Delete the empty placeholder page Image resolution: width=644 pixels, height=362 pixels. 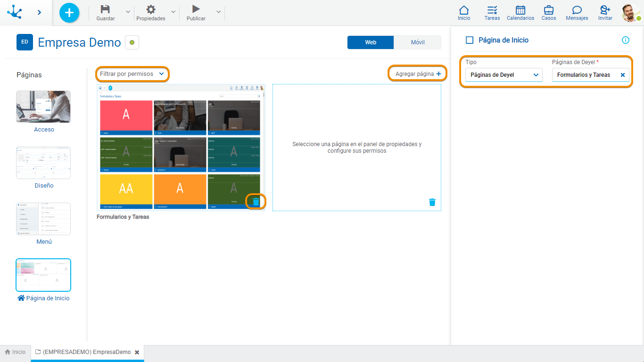coord(432,202)
